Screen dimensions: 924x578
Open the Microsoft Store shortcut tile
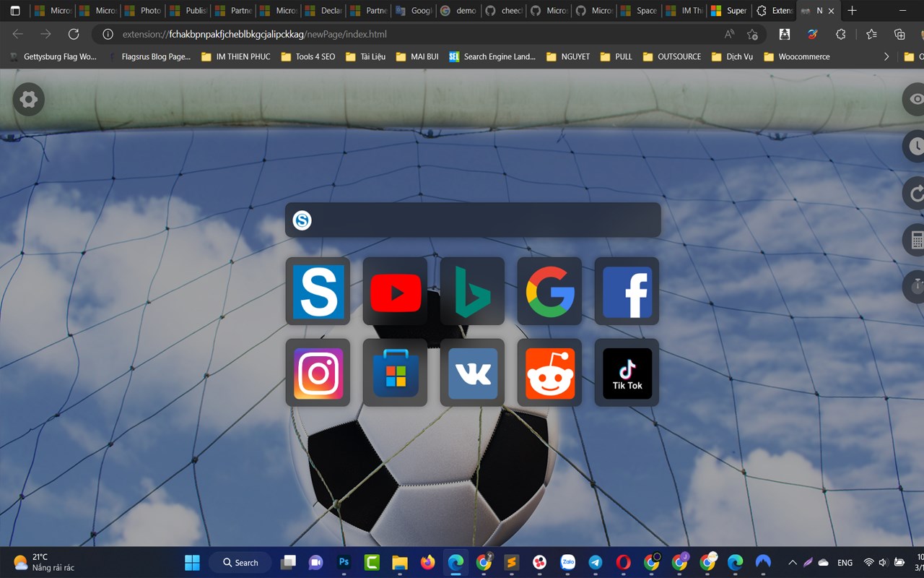[x=396, y=373]
